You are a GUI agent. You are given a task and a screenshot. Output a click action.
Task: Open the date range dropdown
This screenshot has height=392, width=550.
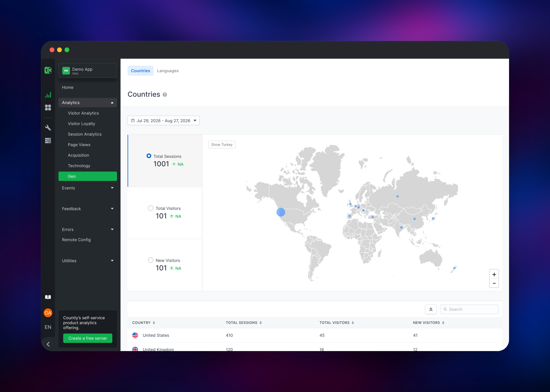coord(164,120)
